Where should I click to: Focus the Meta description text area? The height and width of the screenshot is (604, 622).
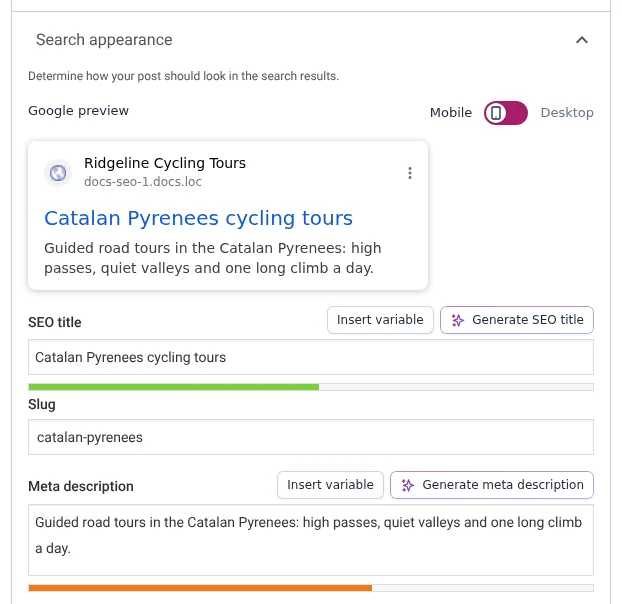pyautogui.click(x=311, y=540)
